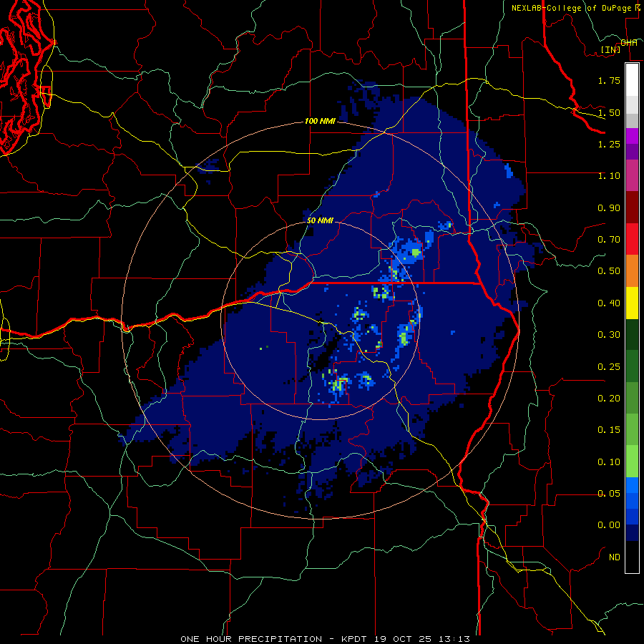The image size is (644, 644).
Task: Click the [IN] units label above the scale
Action: (x=610, y=49)
